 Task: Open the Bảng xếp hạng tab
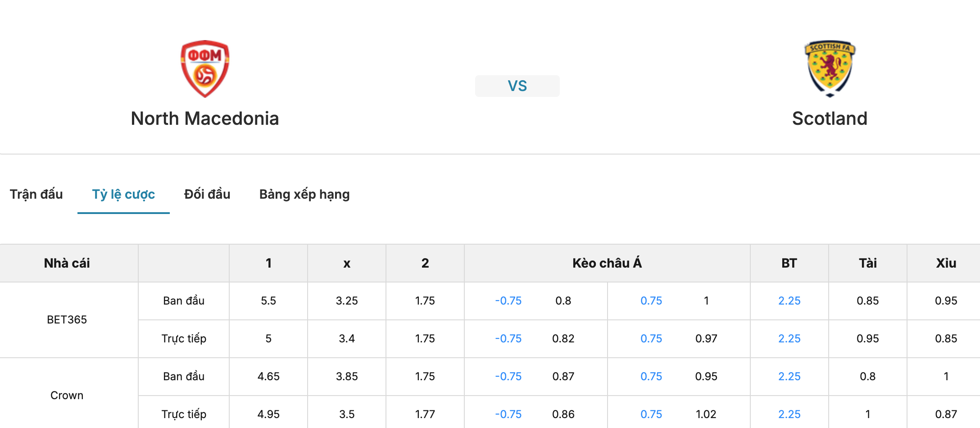[x=304, y=194]
